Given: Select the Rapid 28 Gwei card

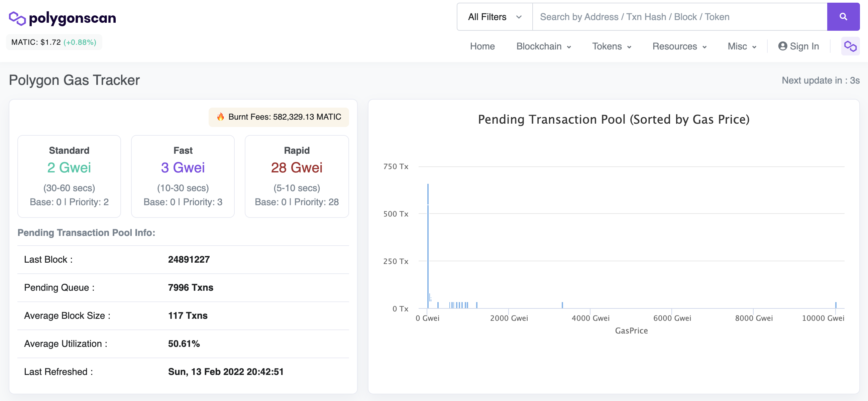Looking at the screenshot, I should [297, 176].
